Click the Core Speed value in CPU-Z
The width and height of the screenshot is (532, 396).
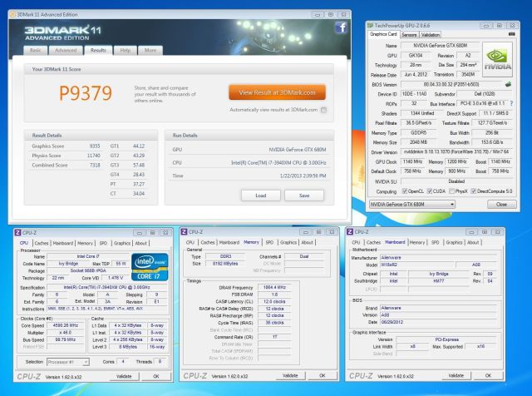click(66, 325)
